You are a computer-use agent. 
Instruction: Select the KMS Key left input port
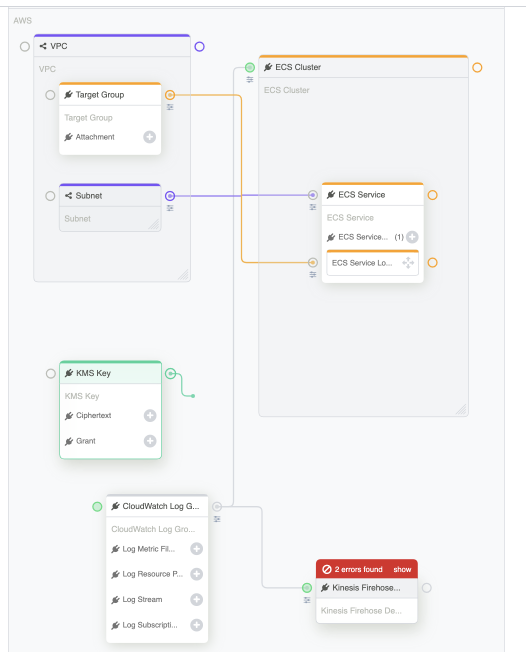point(51,373)
